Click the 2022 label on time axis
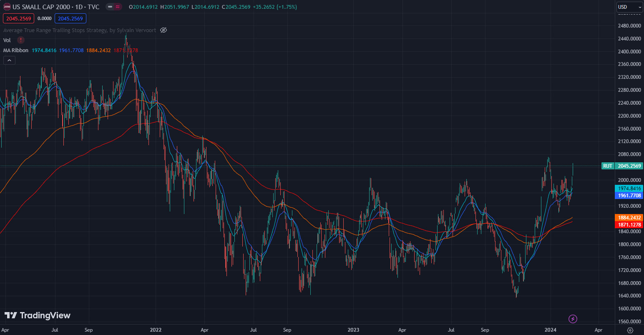Image resolution: width=644 pixels, height=335 pixels. click(156, 330)
